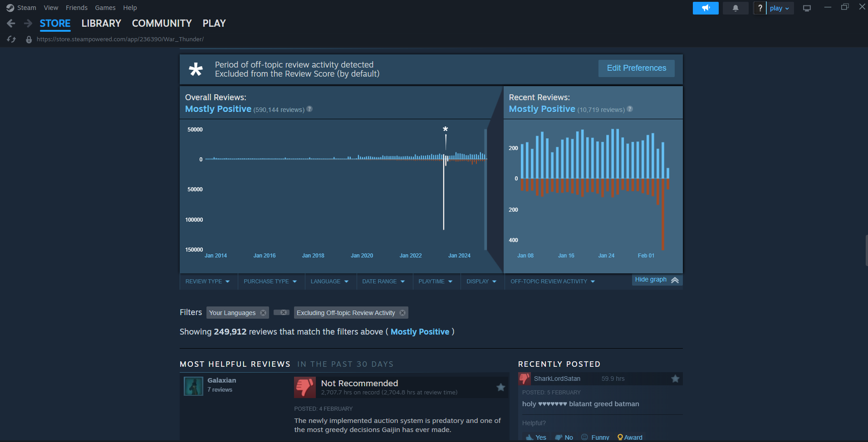
Task: Remove the Your Languages filter
Action: tap(263, 312)
